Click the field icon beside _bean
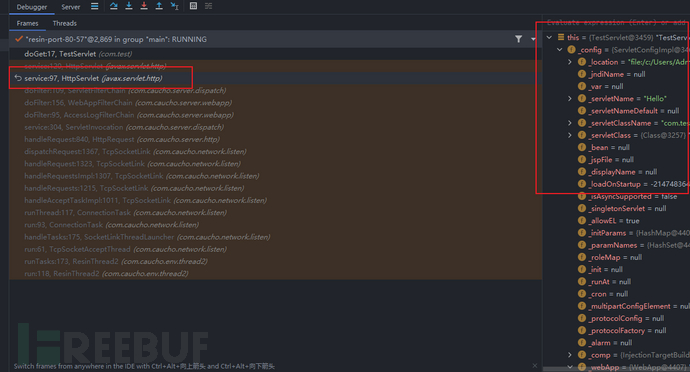 582,147
